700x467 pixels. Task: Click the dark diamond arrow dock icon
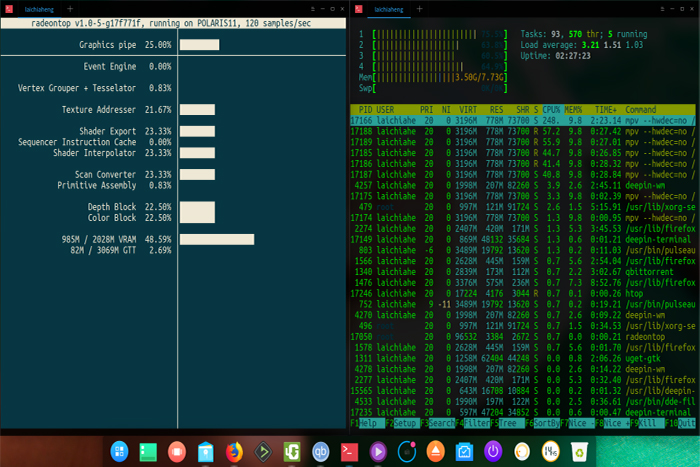[263, 452]
